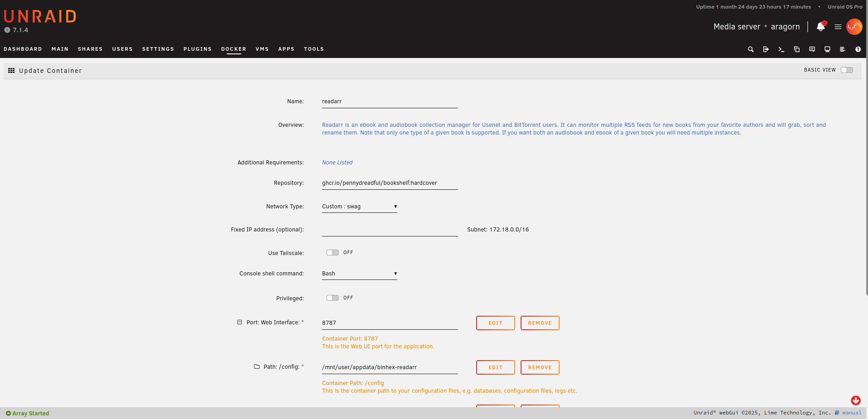Click the aragorn server name
868x419 pixels.
point(785,27)
